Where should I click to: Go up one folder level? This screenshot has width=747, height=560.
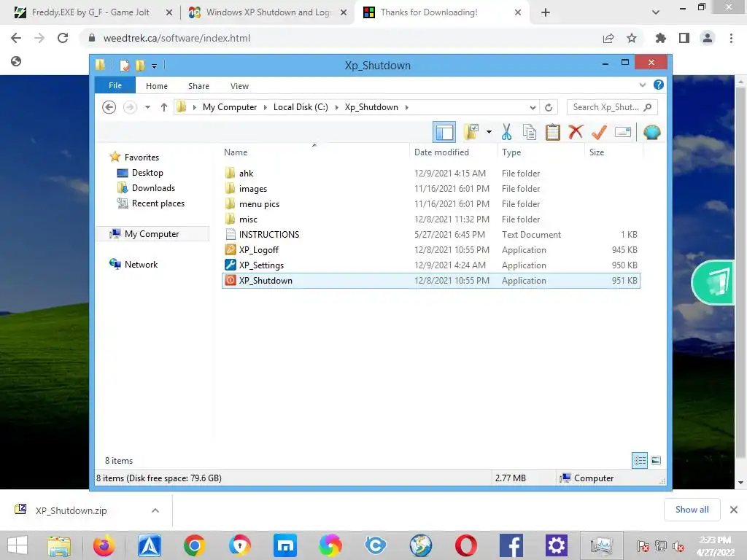point(164,107)
